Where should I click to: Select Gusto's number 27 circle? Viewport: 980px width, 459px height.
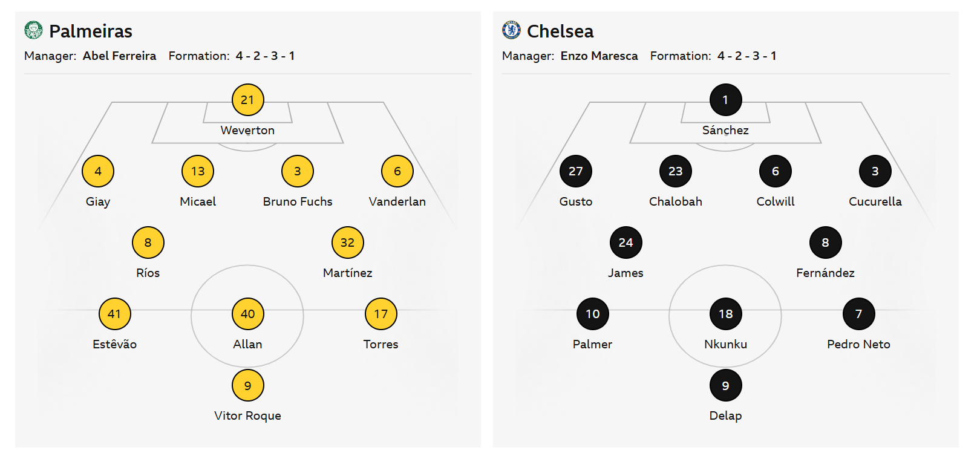[575, 171]
